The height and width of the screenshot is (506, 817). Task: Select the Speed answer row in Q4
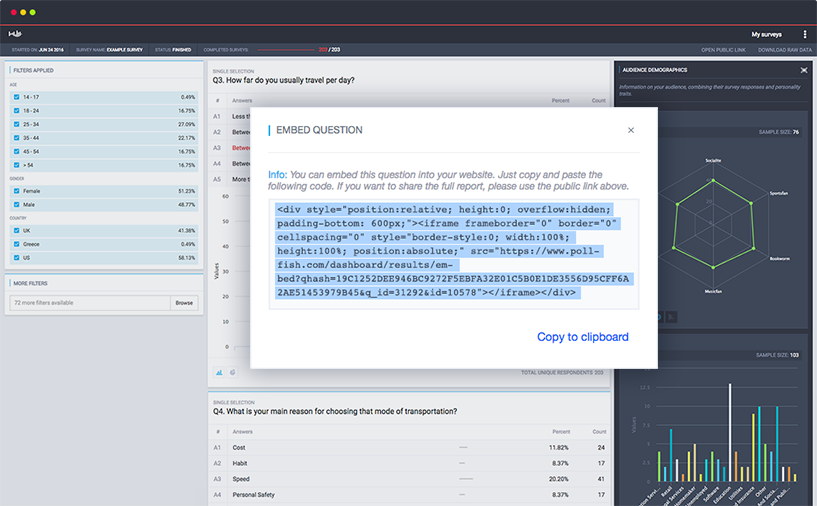[409, 479]
